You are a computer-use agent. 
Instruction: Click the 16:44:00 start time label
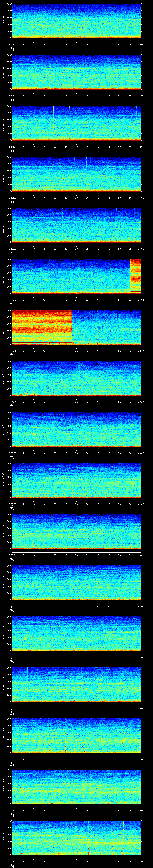coord(12,810)
